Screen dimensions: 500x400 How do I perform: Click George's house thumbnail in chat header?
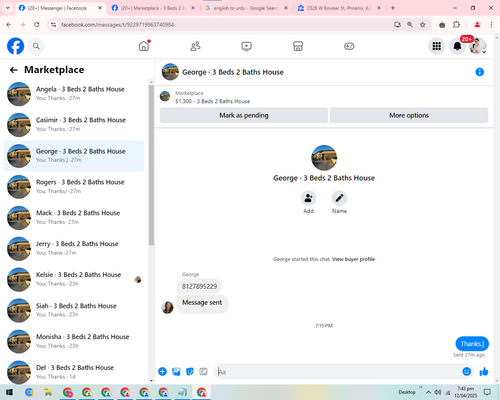tap(170, 72)
